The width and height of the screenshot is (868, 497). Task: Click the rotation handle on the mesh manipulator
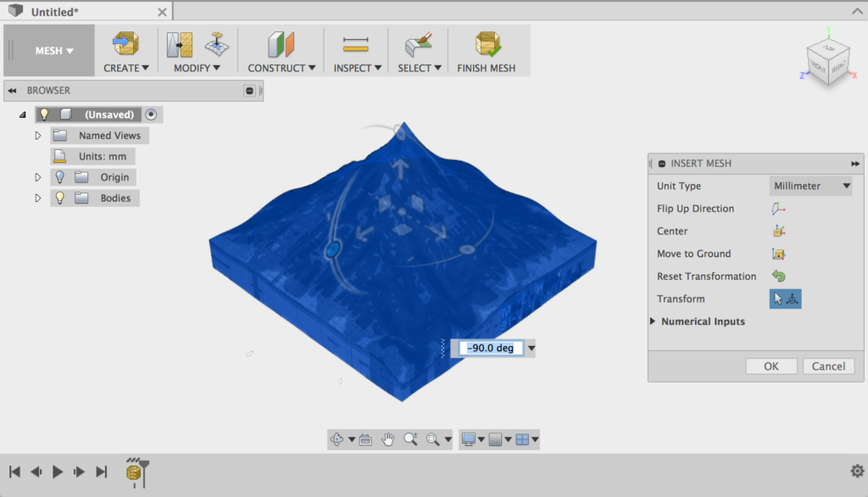(x=333, y=248)
